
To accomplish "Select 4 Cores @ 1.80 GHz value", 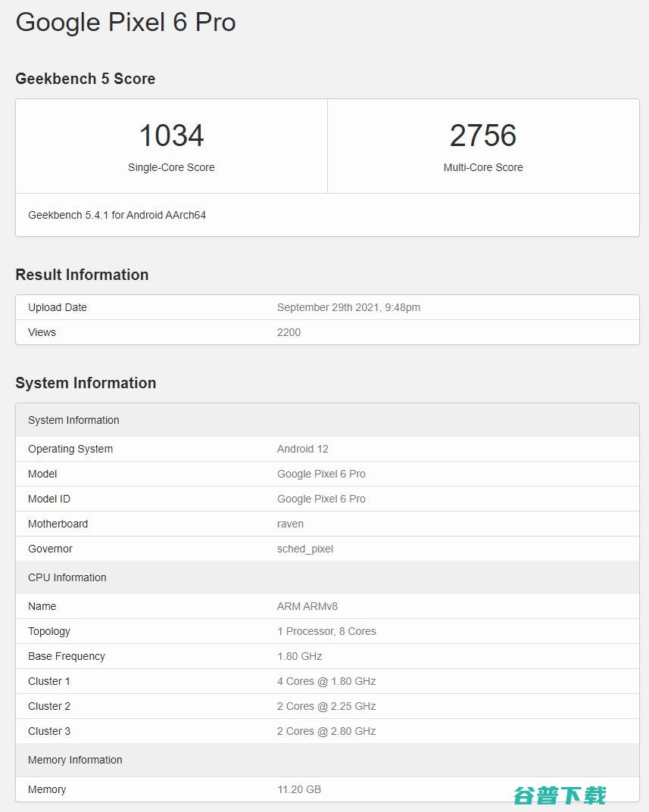I will [x=326, y=681].
